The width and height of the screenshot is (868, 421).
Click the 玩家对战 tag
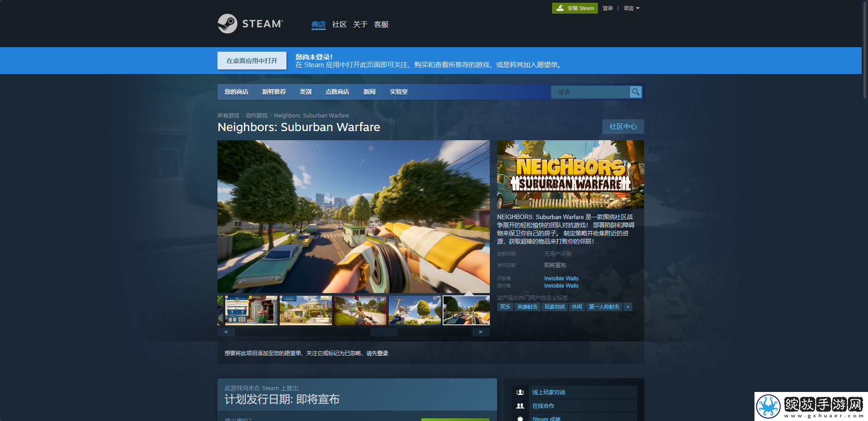coord(555,307)
